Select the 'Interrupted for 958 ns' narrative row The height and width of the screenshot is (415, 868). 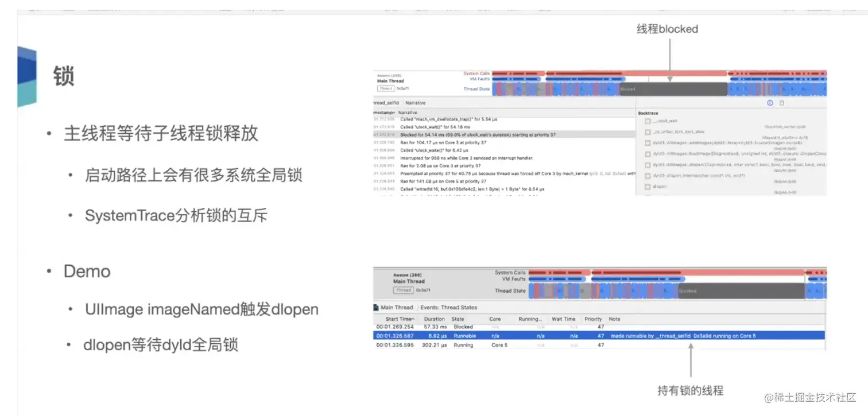(505, 158)
